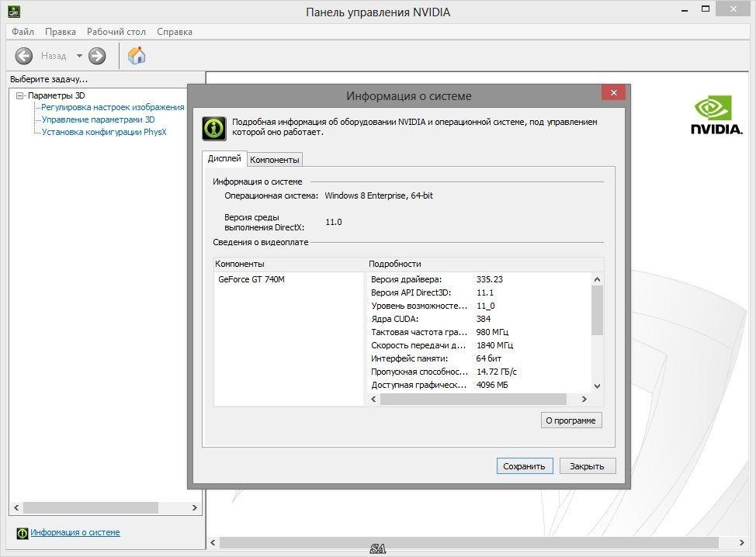Open the О программе button
The width and height of the screenshot is (756, 557).
click(570, 420)
